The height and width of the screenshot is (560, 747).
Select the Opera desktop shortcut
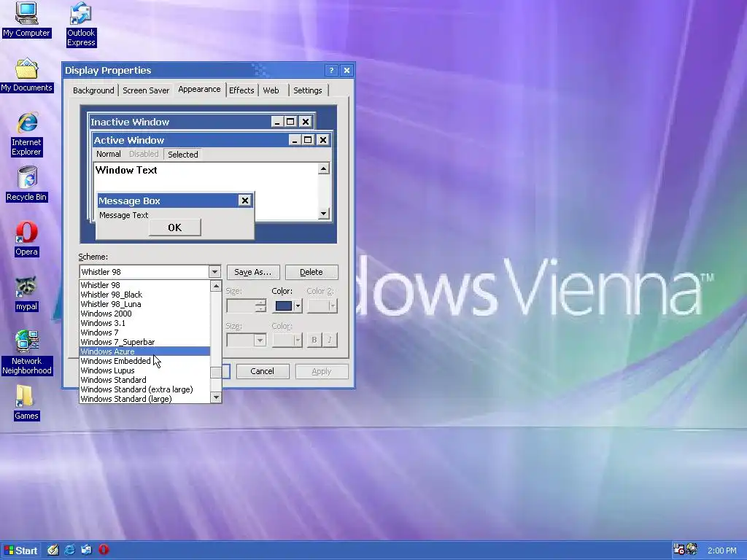27,239
